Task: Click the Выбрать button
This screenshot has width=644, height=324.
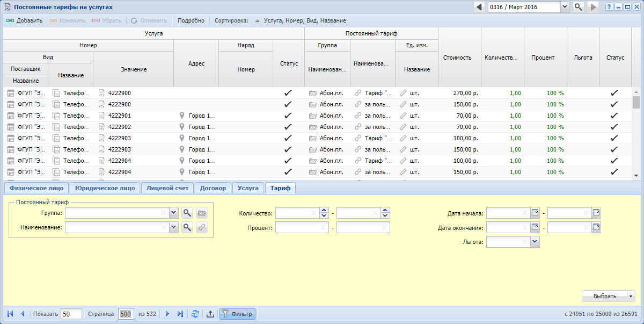Action: 604,296
